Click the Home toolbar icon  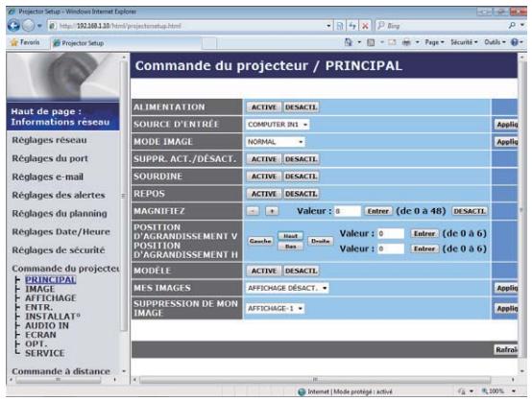click(x=349, y=42)
